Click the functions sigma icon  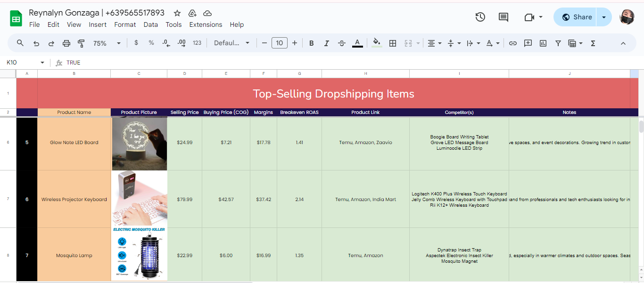(x=593, y=43)
